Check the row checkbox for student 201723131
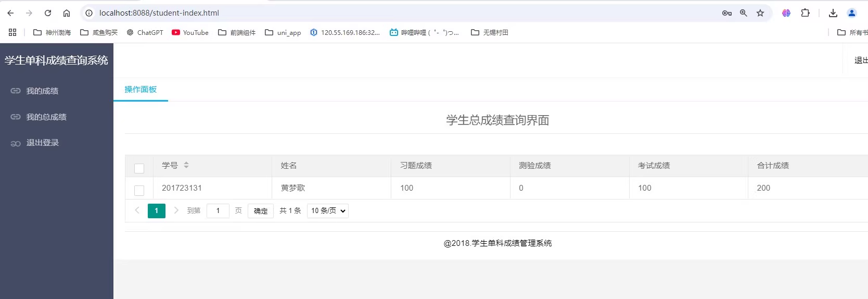The height and width of the screenshot is (299, 868). click(139, 190)
